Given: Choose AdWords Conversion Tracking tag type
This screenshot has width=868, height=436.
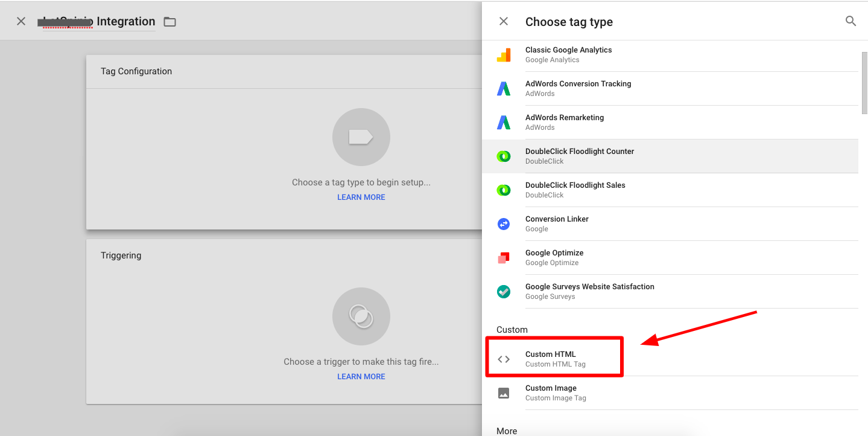Looking at the screenshot, I should 670,89.
